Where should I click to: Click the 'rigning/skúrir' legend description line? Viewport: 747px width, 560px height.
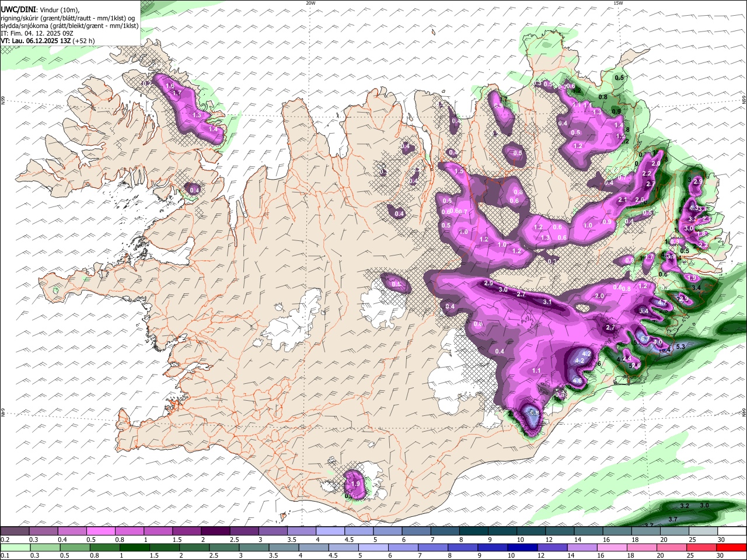[x=68, y=17]
